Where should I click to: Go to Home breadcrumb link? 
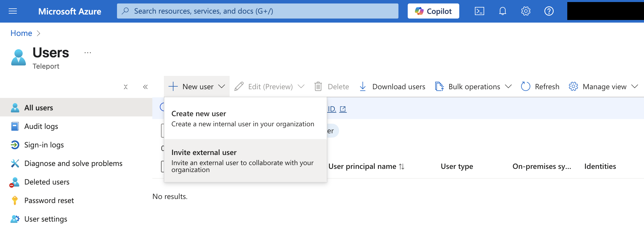coord(21,33)
